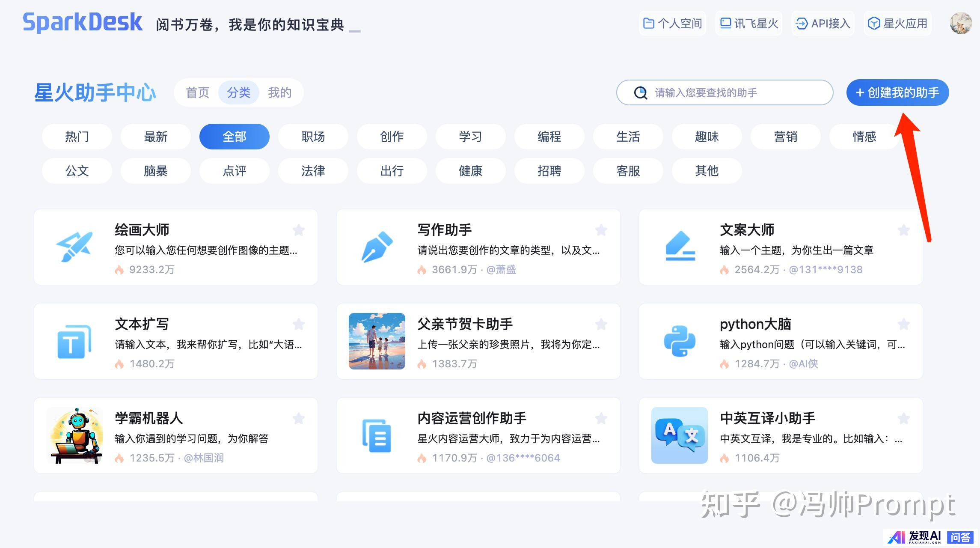Viewport: 980px width, 548px height.
Task: Open the 写作助手 title
Action: pyautogui.click(x=445, y=230)
